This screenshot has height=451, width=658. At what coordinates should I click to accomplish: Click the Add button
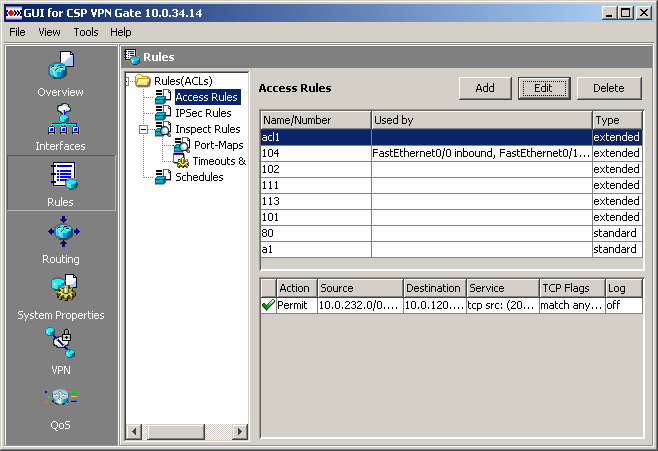pyautogui.click(x=485, y=88)
